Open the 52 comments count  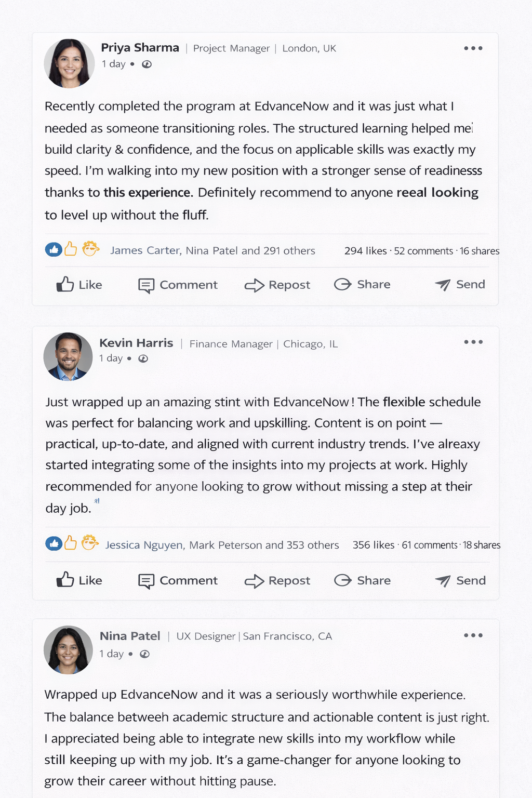[423, 251]
